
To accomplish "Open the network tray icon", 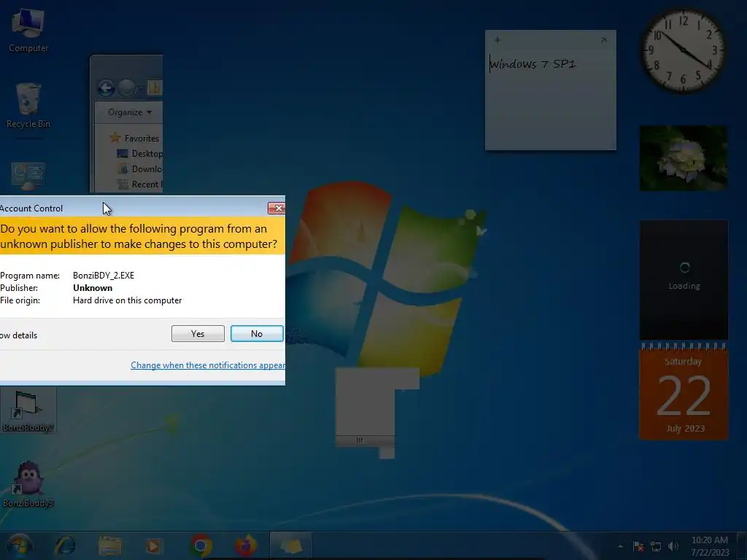I will click(656, 547).
